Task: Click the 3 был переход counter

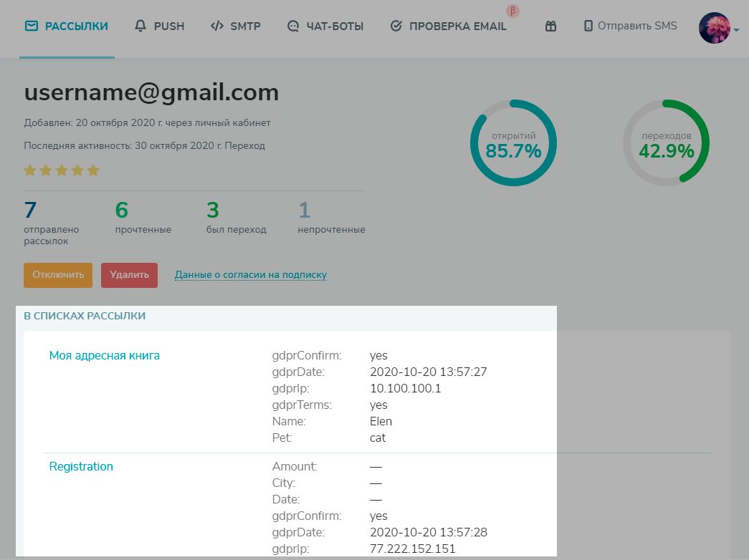Action: coord(237,218)
